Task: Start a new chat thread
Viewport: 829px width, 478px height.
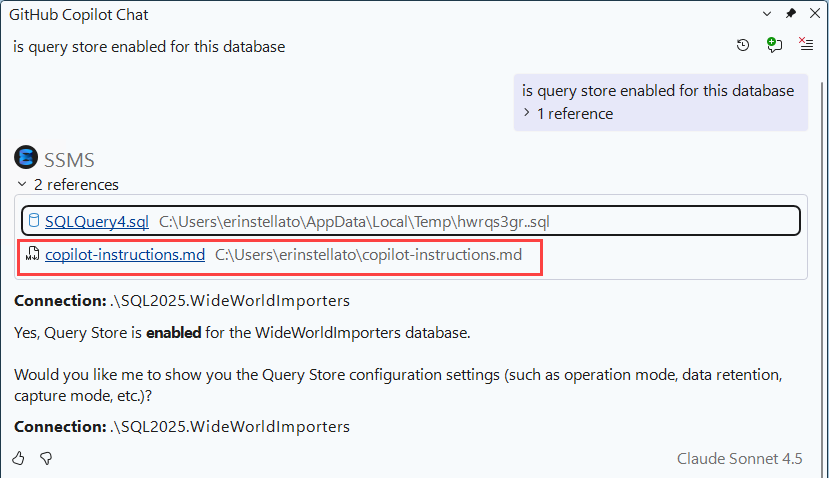Action: coord(773,45)
